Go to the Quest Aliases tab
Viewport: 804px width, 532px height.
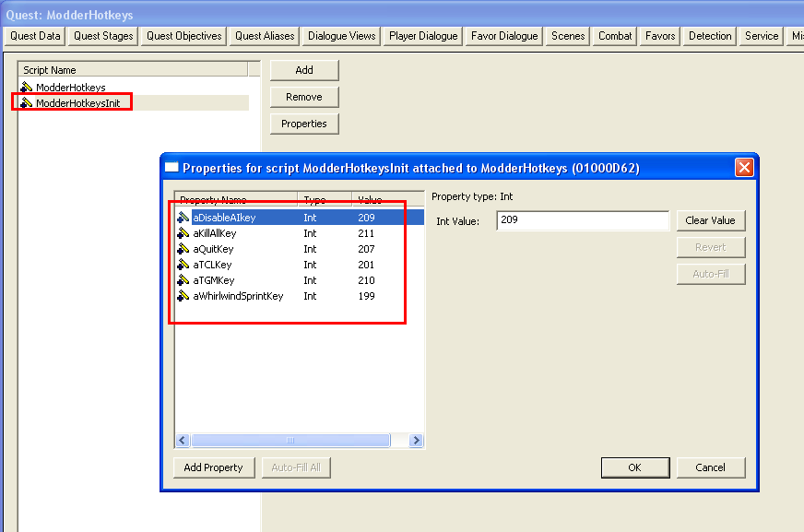tap(265, 36)
